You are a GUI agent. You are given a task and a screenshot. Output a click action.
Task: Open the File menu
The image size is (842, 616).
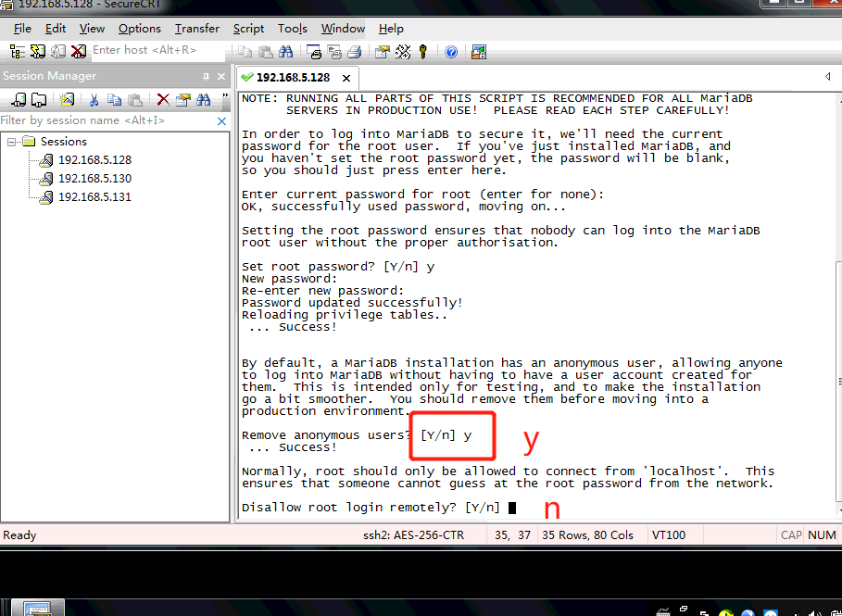click(x=22, y=29)
